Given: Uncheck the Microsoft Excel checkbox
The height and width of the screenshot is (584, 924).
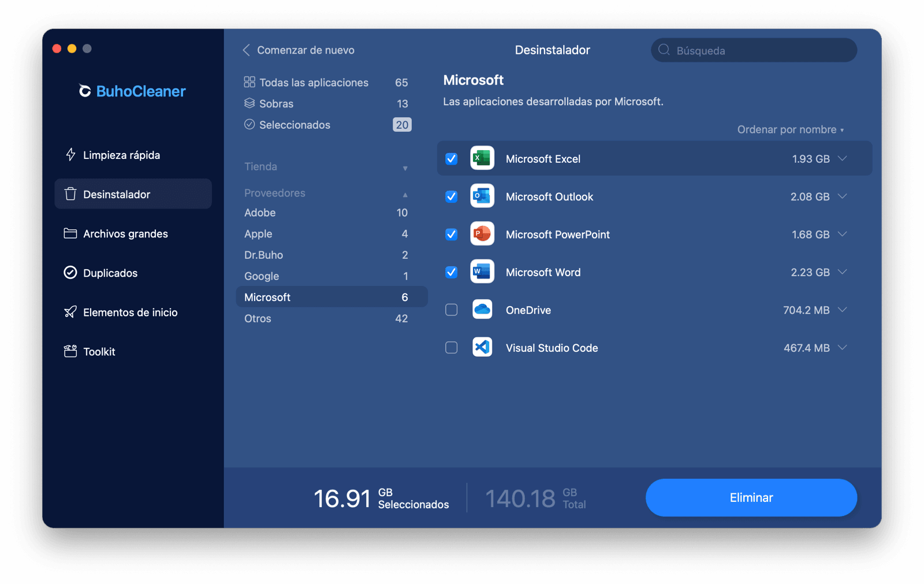Looking at the screenshot, I should (x=452, y=158).
